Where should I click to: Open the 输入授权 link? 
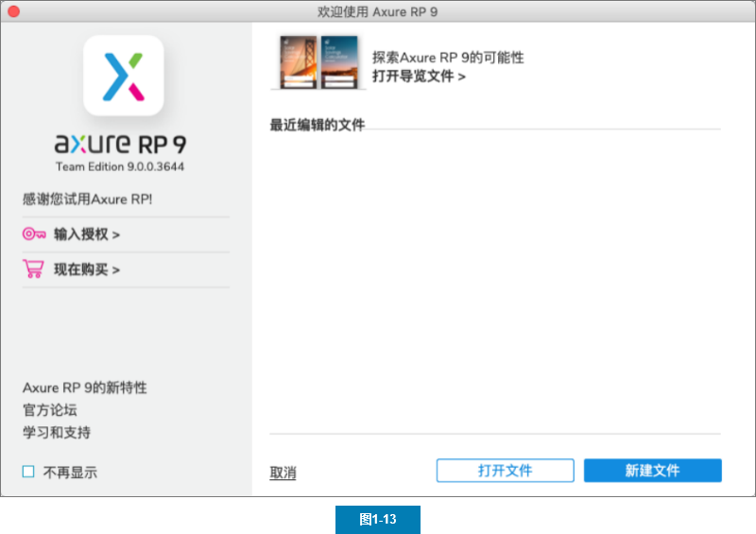(x=87, y=234)
